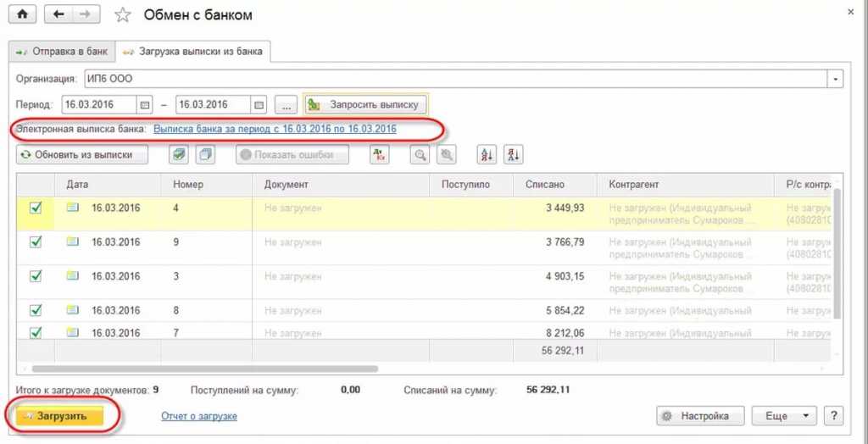Select the Загрузка выписки из банка tab

click(x=194, y=52)
